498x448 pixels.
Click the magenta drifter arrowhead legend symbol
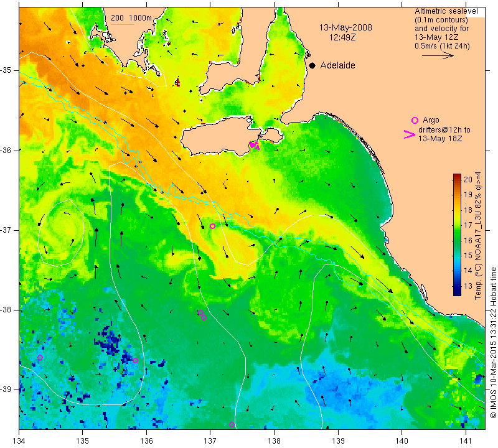[x=410, y=134]
